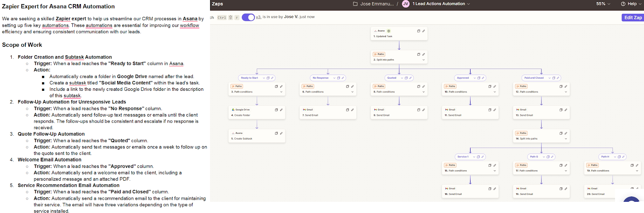This screenshot has width=644, height=213.
Task: Click the Scope of Work heading in document
Action: pyautogui.click(x=22, y=45)
